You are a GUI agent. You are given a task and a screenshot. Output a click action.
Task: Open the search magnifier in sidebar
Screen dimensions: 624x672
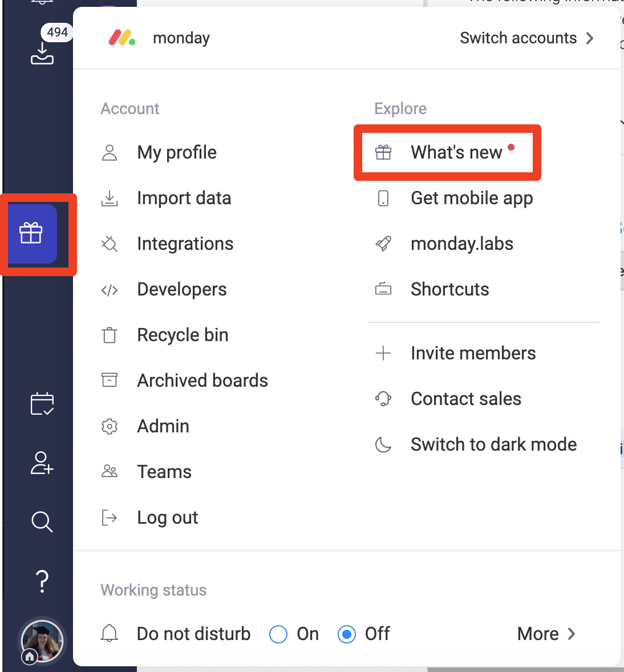point(42,521)
